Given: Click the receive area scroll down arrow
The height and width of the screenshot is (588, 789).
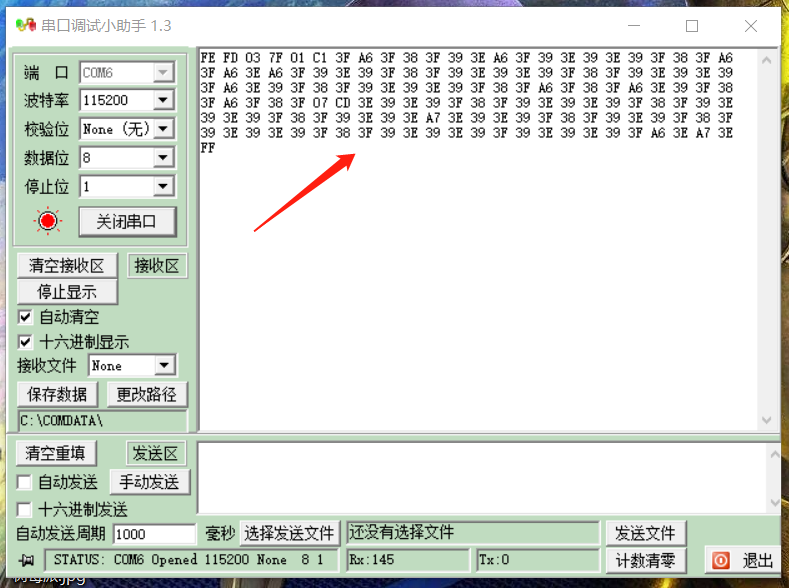Looking at the screenshot, I should 766,420.
